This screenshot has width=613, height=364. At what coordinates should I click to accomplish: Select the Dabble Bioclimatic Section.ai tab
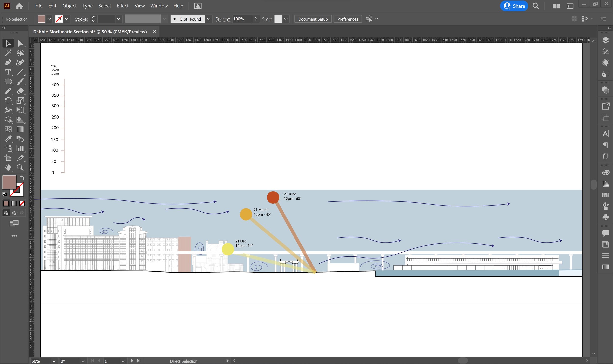(90, 32)
